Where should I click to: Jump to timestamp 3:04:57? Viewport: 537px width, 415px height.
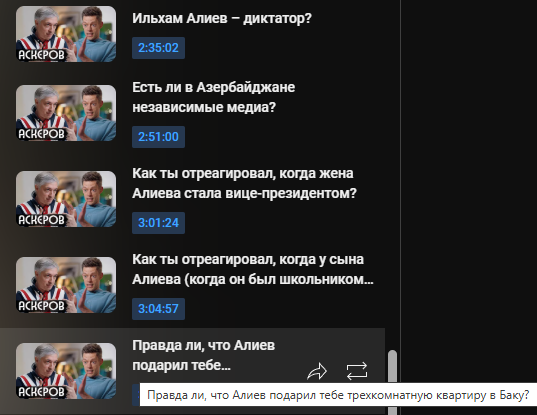(x=159, y=309)
